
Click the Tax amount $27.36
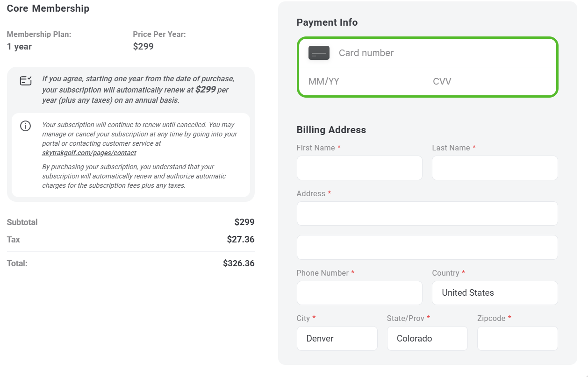[x=241, y=240]
